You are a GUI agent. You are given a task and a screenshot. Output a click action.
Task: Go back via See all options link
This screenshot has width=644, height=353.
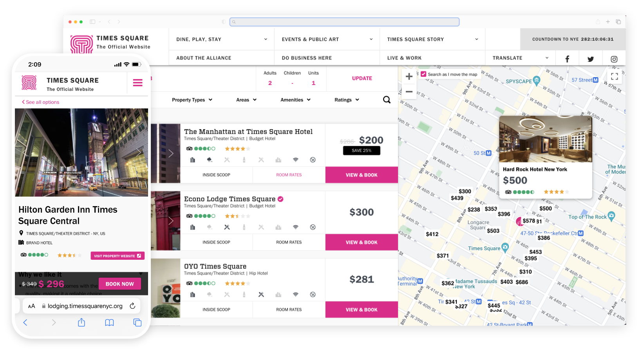coord(40,102)
